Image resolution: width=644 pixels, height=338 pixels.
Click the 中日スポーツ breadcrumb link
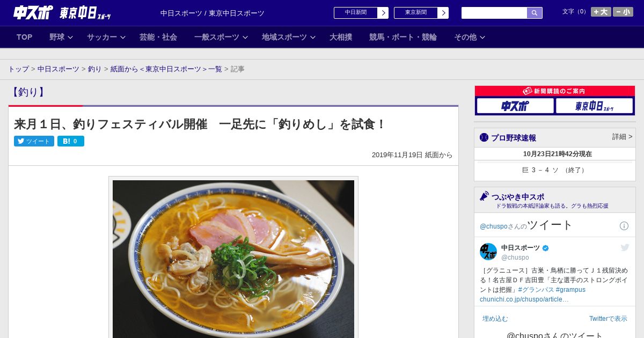click(58, 69)
